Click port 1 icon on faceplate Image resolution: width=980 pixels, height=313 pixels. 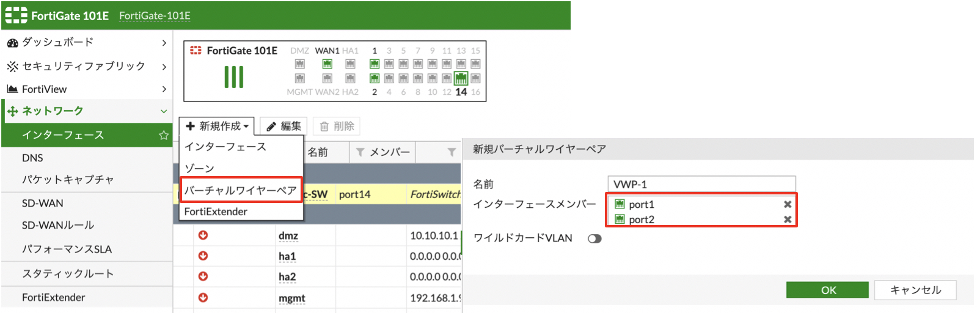(375, 64)
